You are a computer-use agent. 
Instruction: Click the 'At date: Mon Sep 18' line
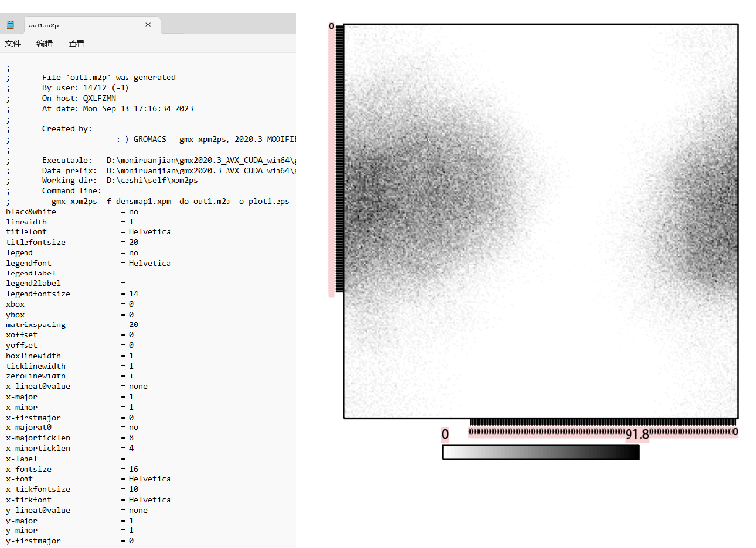coord(118,109)
